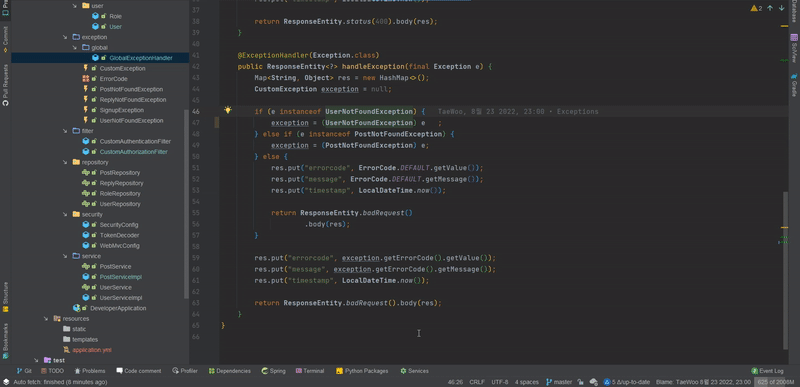The width and height of the screenshot is (800, 387).
Task: Click the Blame TaeWoo status bar entry
Action: tap(703, 382)
